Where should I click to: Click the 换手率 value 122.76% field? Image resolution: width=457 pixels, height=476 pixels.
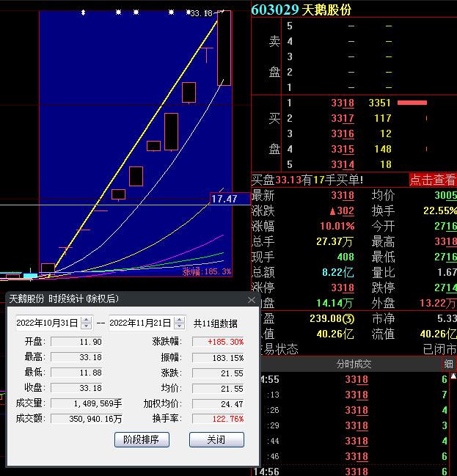(218, 419)
